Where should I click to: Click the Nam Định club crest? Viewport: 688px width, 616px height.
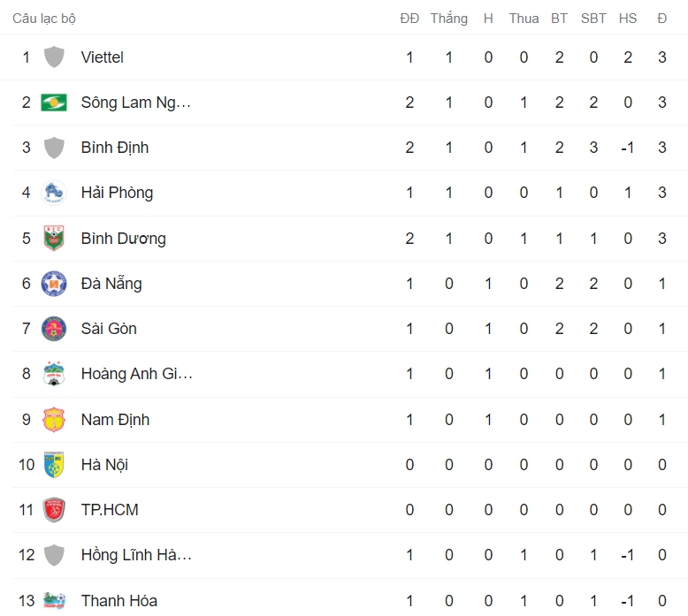pyautogui.click(x=54, y=420)
